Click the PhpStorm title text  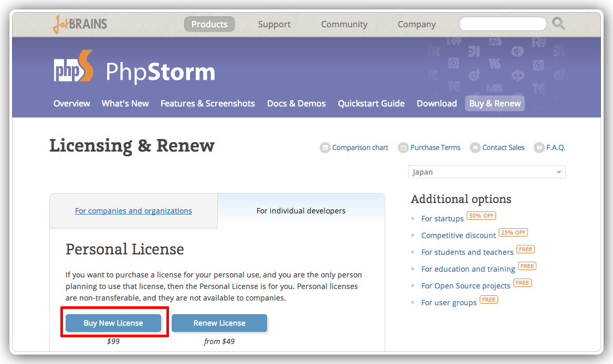point(160,72)
